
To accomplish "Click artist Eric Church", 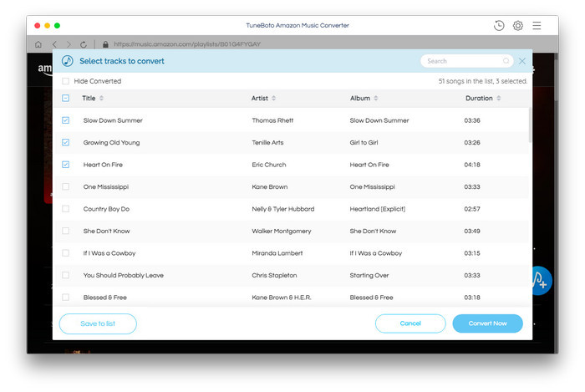I will pyautogui.click(x=269, y=165).
